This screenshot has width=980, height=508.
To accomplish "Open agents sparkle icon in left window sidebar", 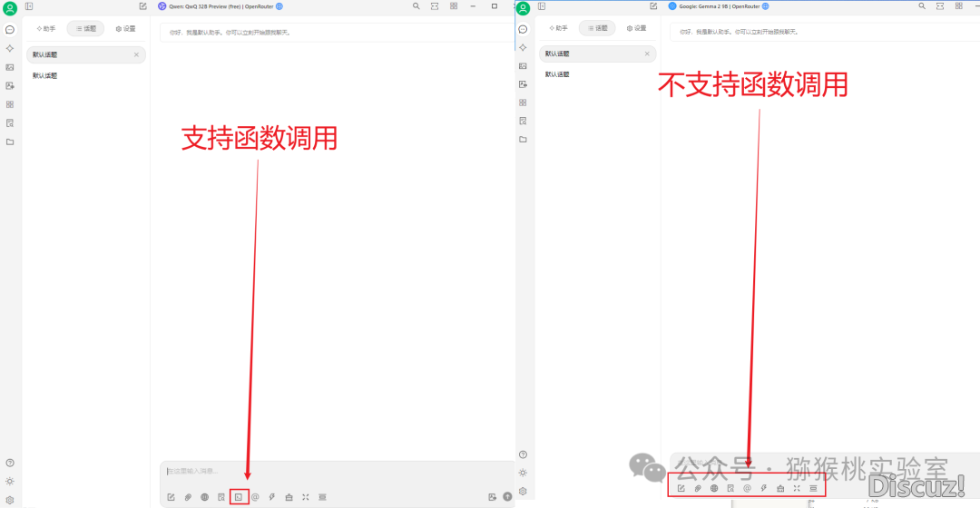I will [9, 48].
